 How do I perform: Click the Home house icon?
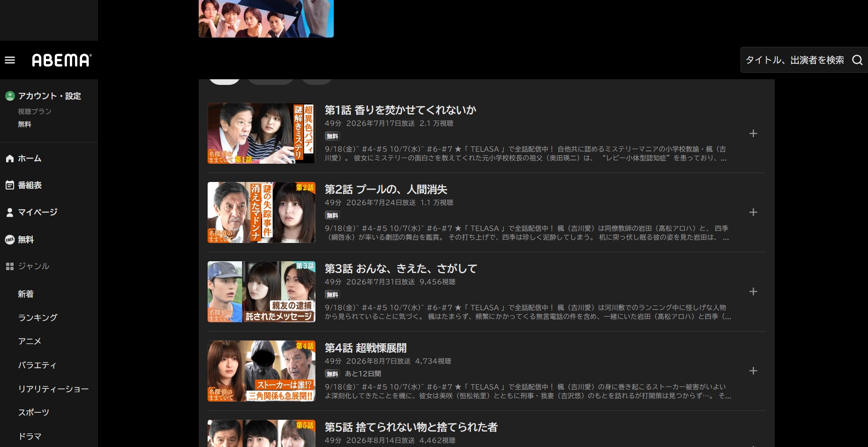pos(10,159)
